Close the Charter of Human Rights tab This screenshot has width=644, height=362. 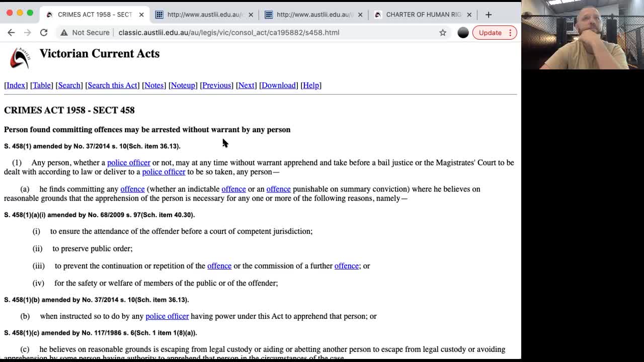coord(469,15)
